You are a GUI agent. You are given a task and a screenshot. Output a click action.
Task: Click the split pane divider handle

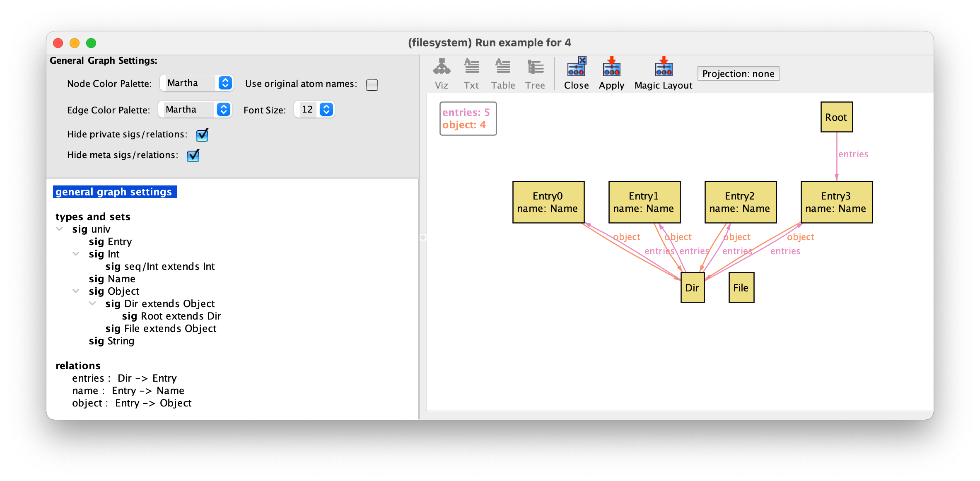click(423, 237)
